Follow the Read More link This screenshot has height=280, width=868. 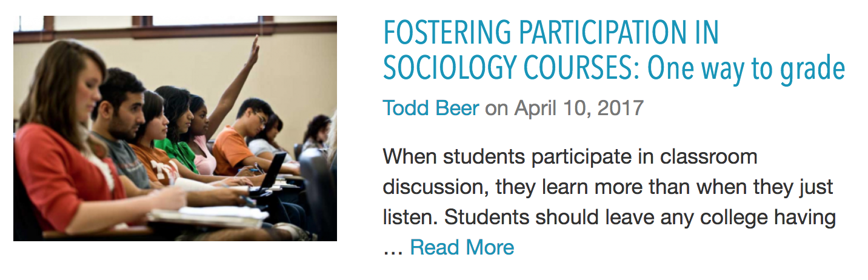[x=462, y=247]
